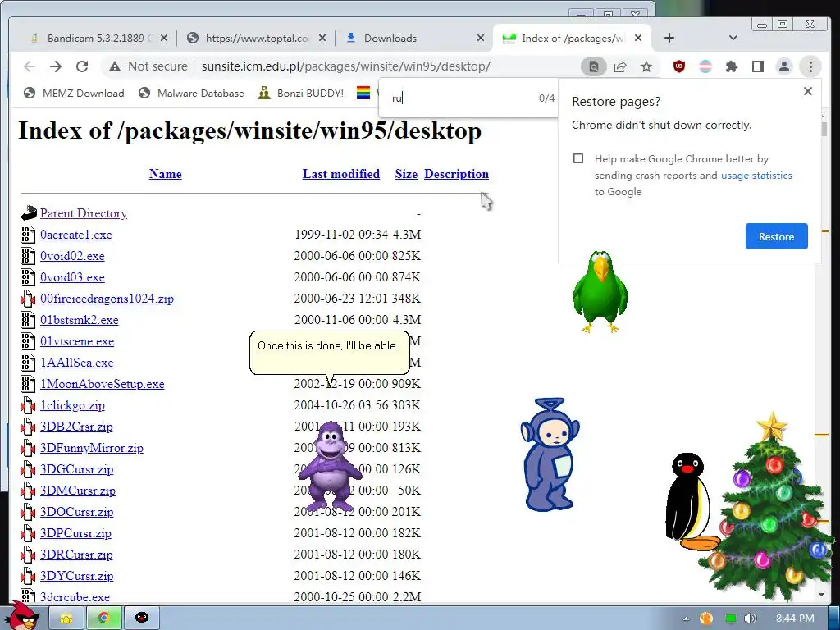Screen dimensions: 840x630
Task: Bookmark this page with the star icon
Action: pyautogui.click(x=646, y=66)
